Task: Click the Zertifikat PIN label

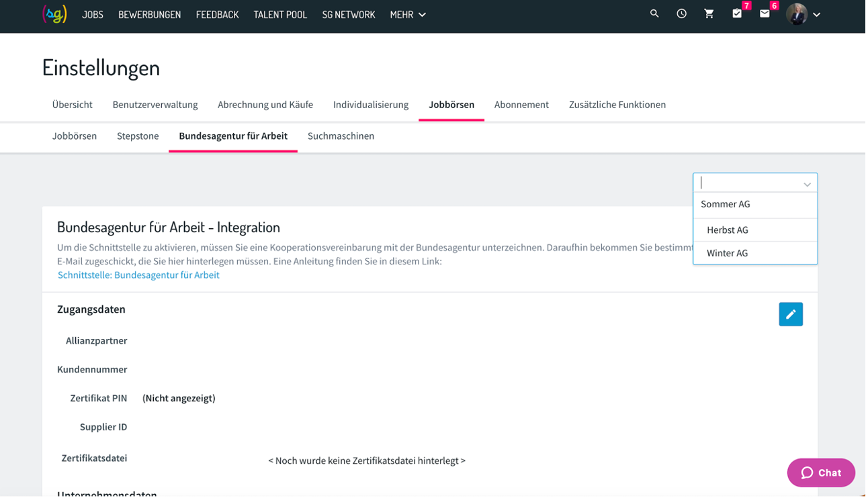Action: (x=99, y=399)
